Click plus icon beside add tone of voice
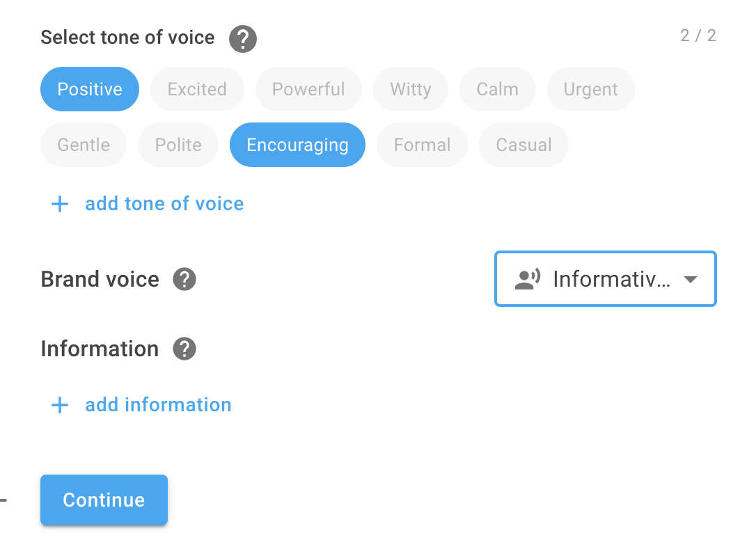 [60, 204]
